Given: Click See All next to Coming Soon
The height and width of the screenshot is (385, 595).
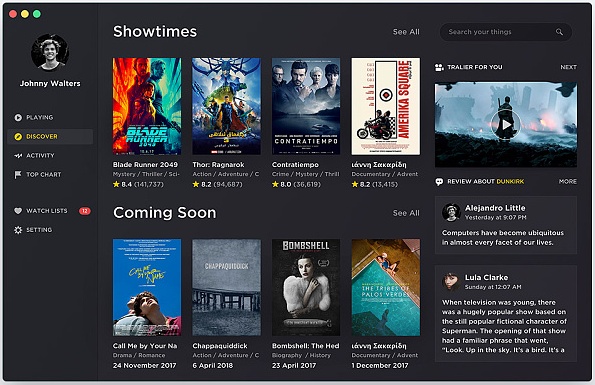Looking at the screenshot, I should click(x=406, y=213).
